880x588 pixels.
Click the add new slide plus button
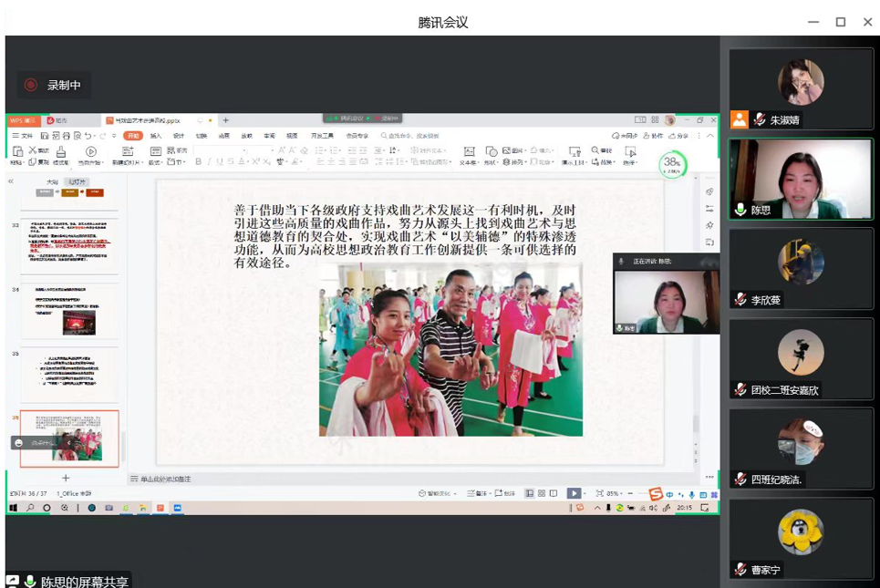pos(66,478)
